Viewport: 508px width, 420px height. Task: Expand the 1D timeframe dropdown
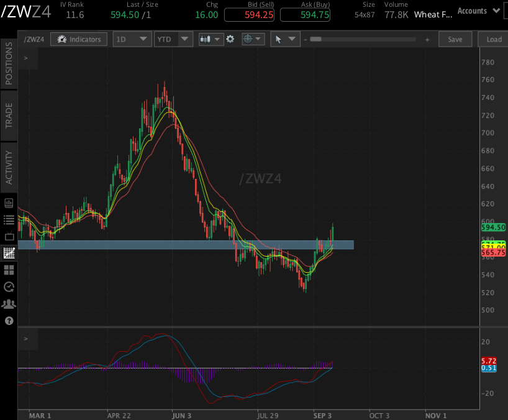click(x=132, y=39)
